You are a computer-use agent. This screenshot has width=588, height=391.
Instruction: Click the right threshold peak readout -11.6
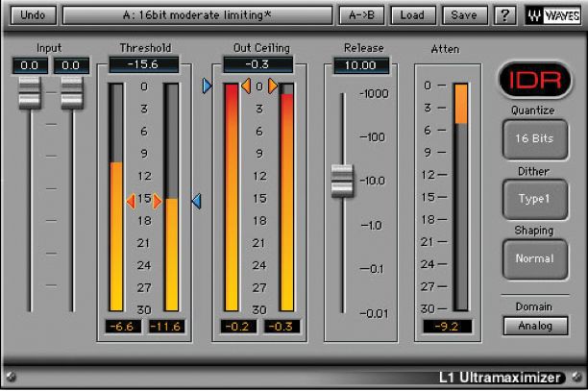(x=166, y=327)
